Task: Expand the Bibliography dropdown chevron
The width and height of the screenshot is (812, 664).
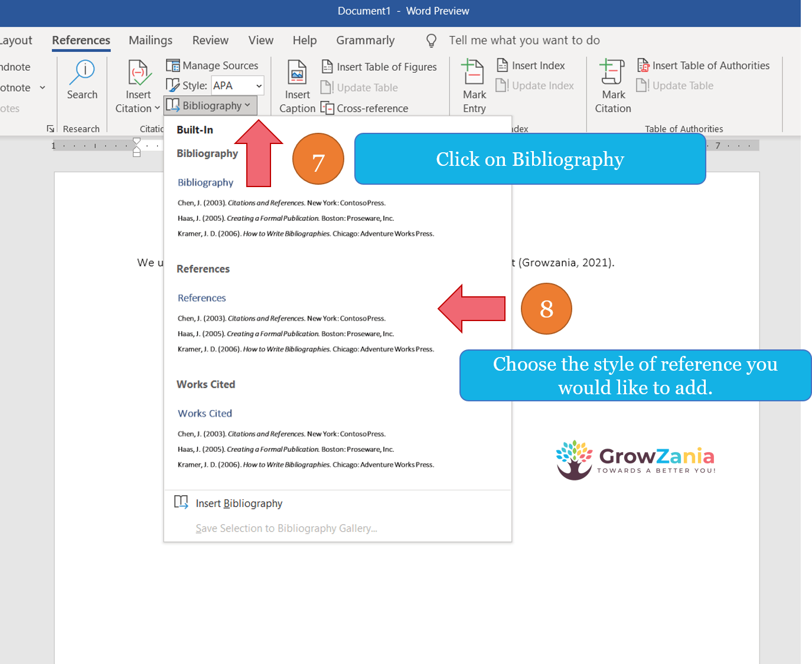Action: click(247, 105)
